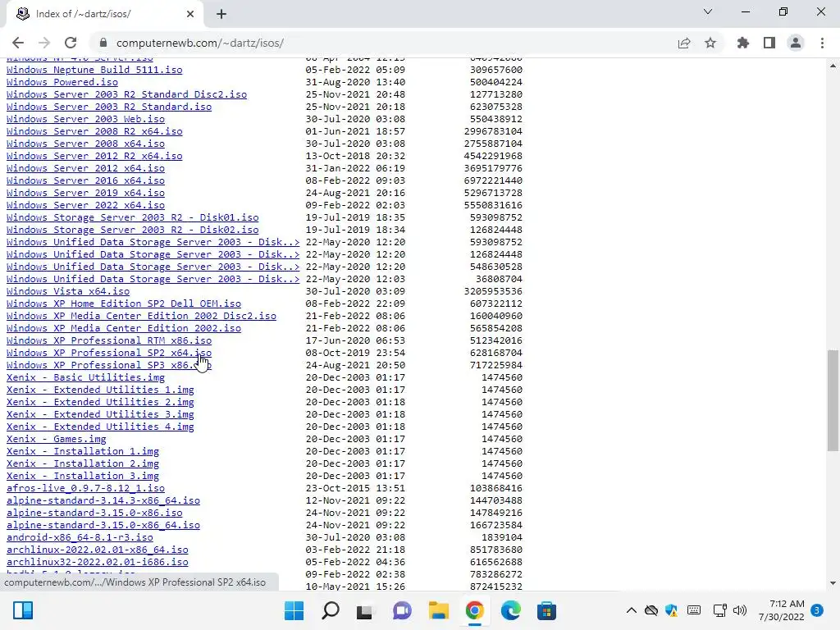Open archlinux32-2022.02.01-i686.iso link
This screenshot has width=840, height=630.
98,562
